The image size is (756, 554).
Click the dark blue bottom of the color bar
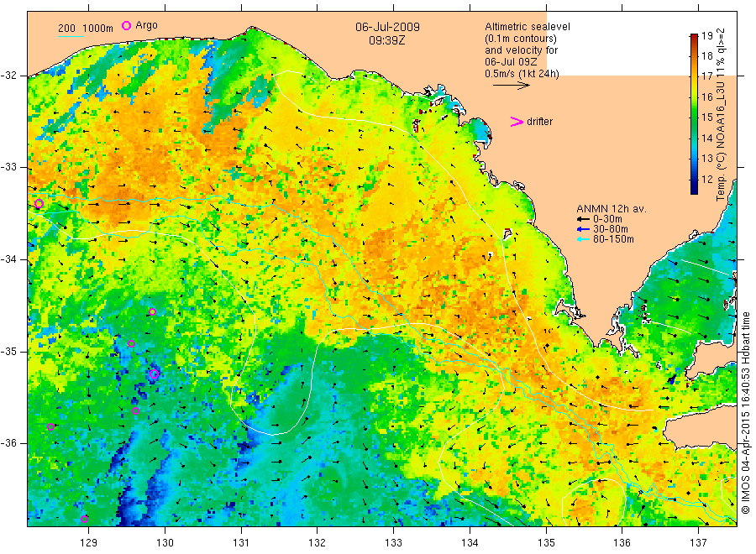tap(695, 189)
